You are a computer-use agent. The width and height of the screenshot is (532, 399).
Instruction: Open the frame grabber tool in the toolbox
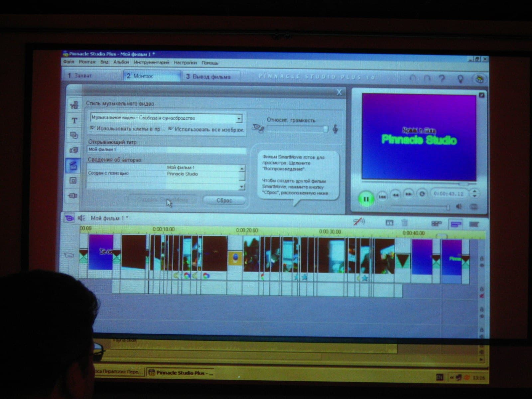73,150
